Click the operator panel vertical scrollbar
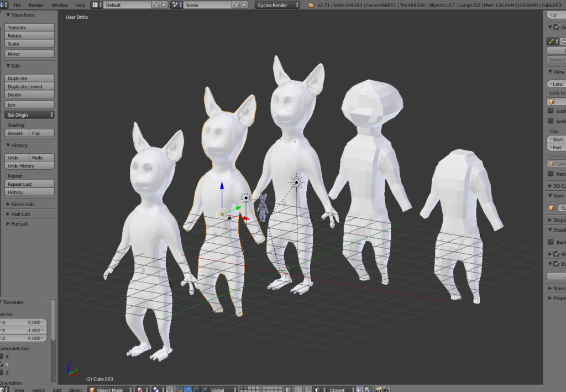The width and height of the screenshot is (566, 392). tap(54, 320)
